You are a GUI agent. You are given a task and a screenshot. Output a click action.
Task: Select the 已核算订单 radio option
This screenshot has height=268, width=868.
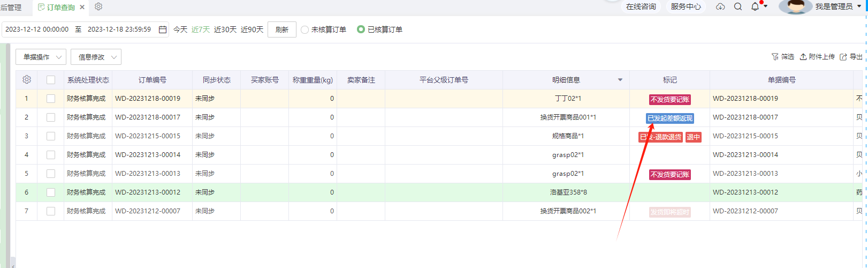point(361,29)
